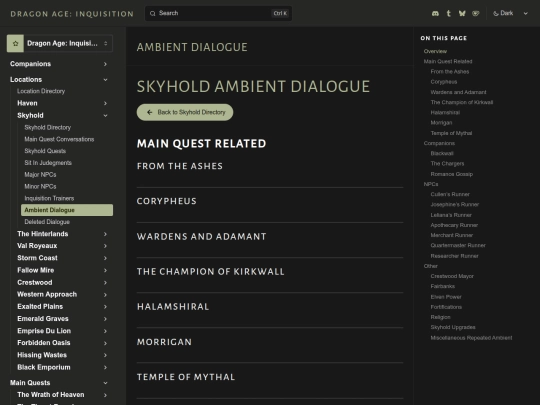Jump to Blackwall in page outline

[x=442, y=154]
